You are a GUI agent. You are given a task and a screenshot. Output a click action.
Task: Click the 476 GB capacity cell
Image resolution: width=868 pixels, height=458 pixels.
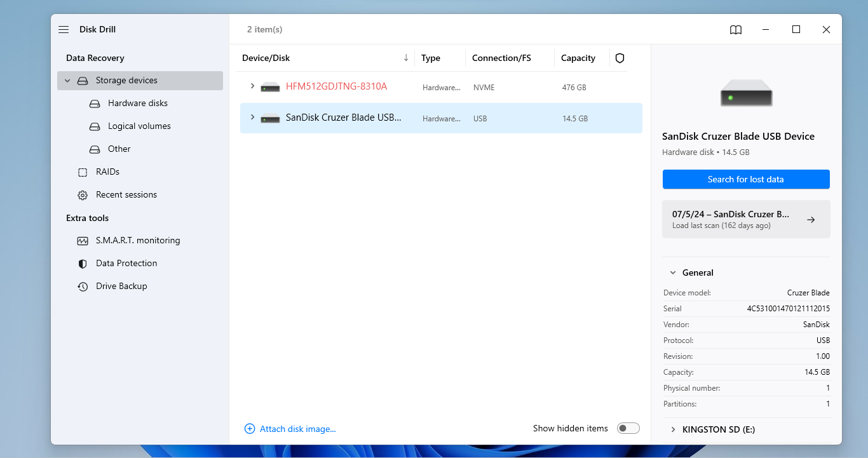click(x=574, y=88)
